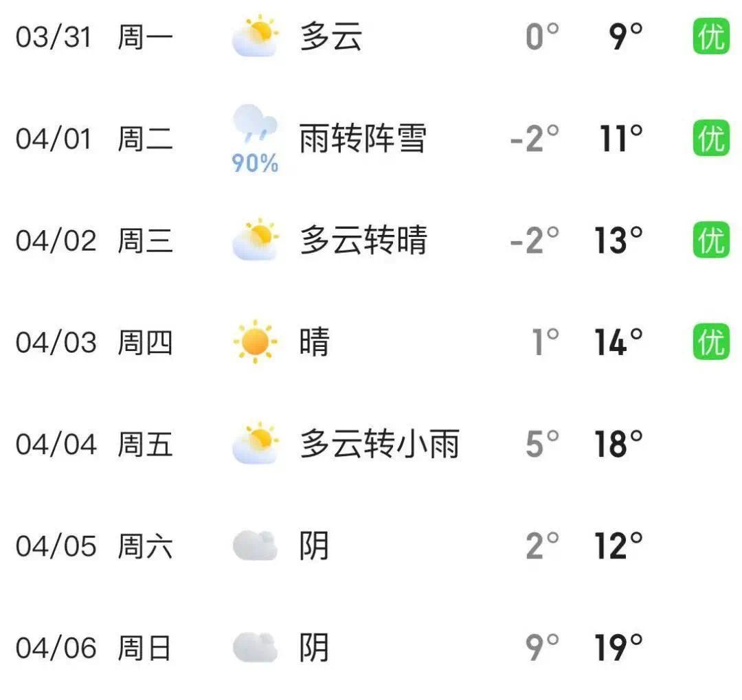The width and height of the screenshot is (742, 700).
Task: Click the rain cloud icon for 04/01
Action: pyautogui.click(x=255, y=124)
